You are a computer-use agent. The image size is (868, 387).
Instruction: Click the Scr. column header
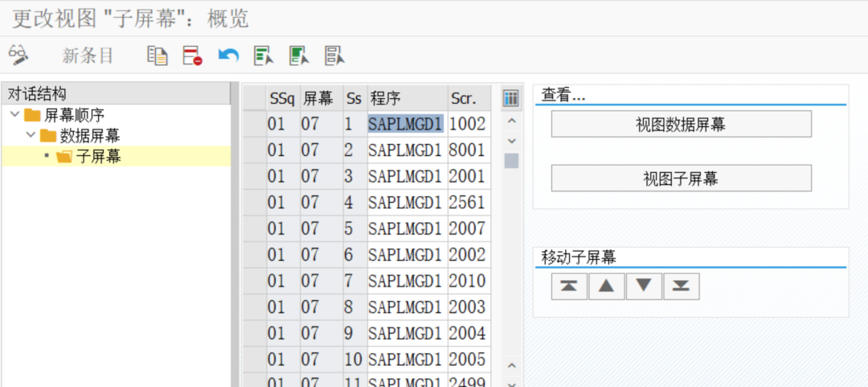[469, 99]
